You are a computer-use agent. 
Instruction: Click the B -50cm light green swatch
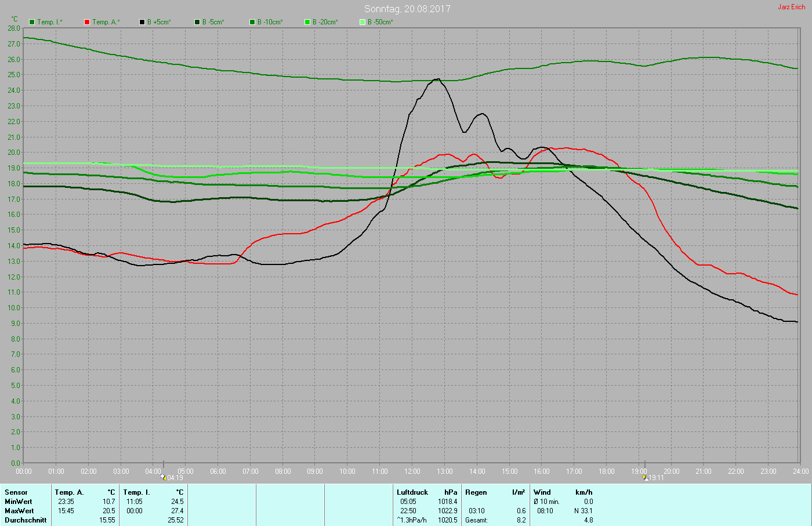362,22
